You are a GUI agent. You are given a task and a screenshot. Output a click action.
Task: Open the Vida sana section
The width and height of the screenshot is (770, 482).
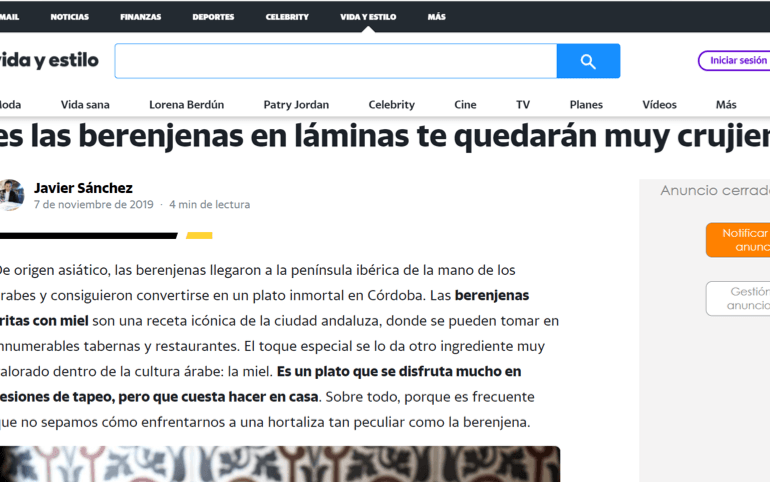pos(85,105)
